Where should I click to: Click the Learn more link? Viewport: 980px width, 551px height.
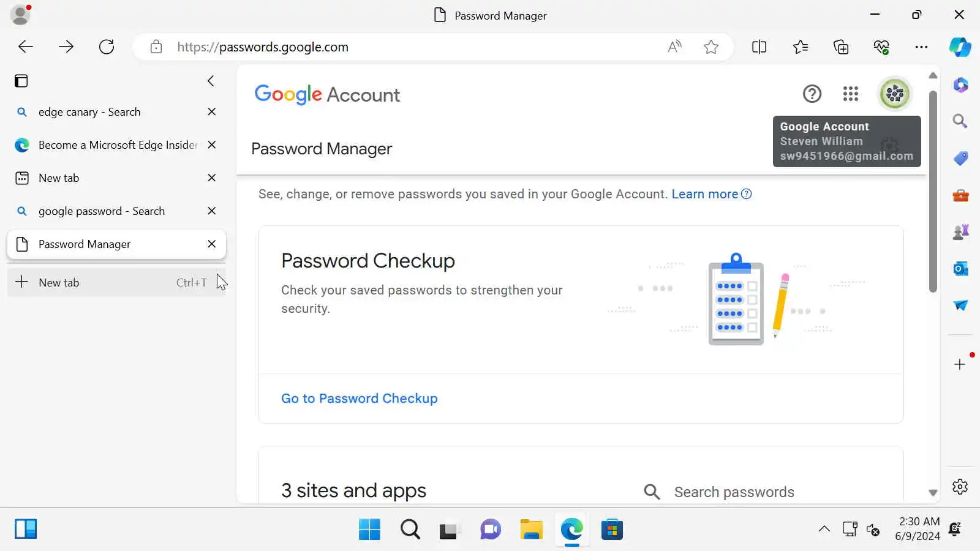704,194
